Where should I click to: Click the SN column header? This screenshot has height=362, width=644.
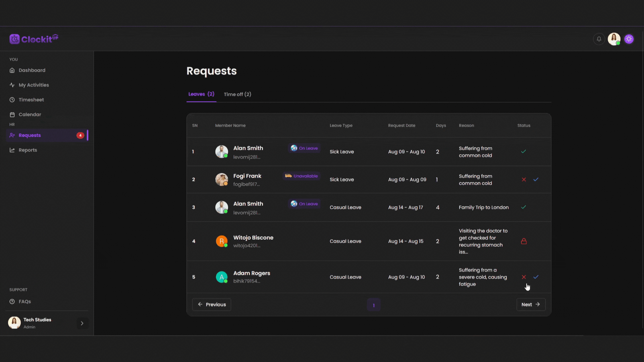click(195, 125)
